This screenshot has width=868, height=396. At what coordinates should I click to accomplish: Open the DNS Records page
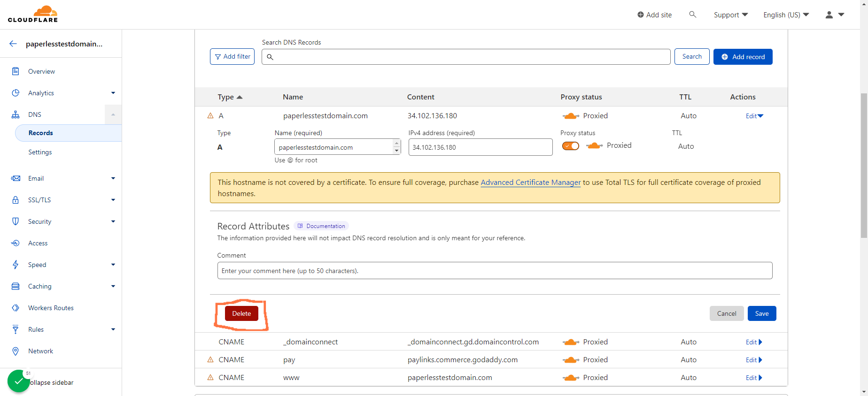point(69,133)
